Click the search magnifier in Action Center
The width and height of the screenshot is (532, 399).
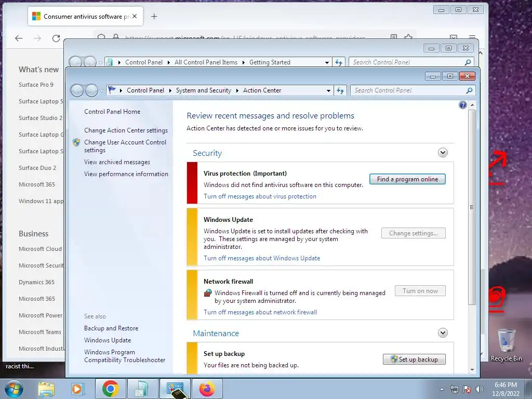469,90
